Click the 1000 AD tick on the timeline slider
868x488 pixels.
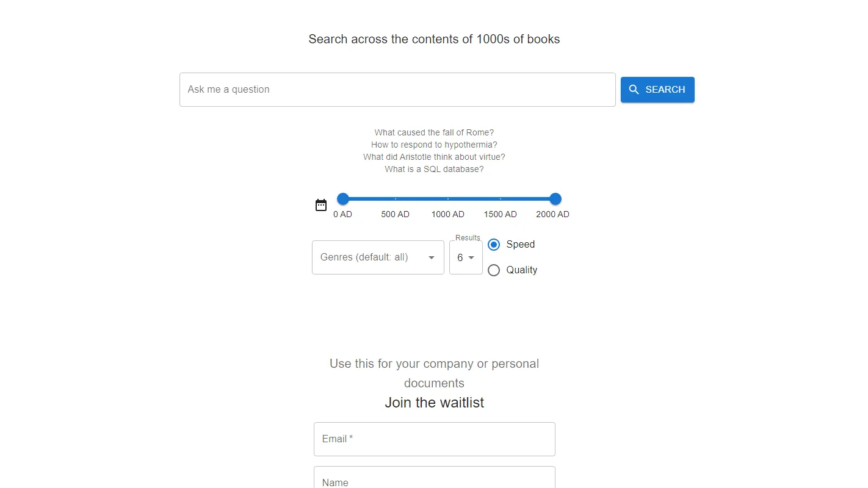(449, 199)
